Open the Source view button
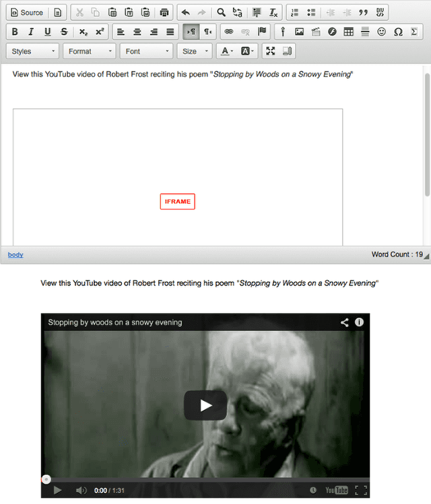 (x=27, y=13)
